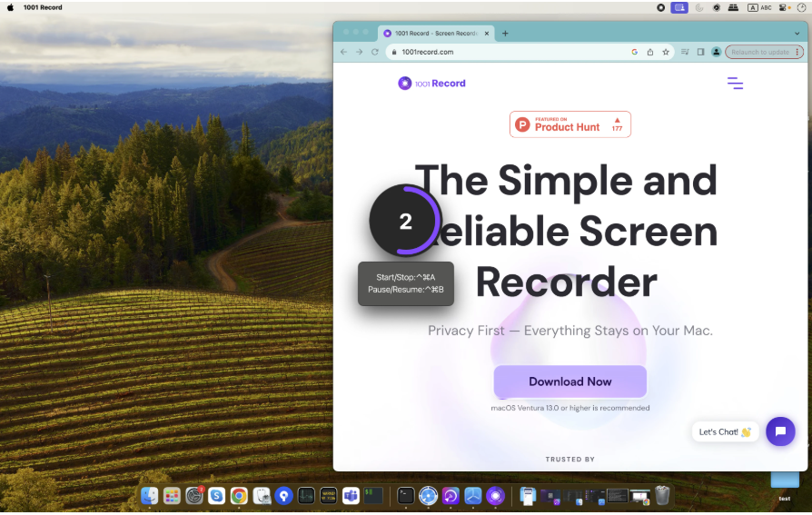Expand the Chrome tab search chevron
This screenshot has height=515, width=812.
pyautogui.click(x=797, y=34)
